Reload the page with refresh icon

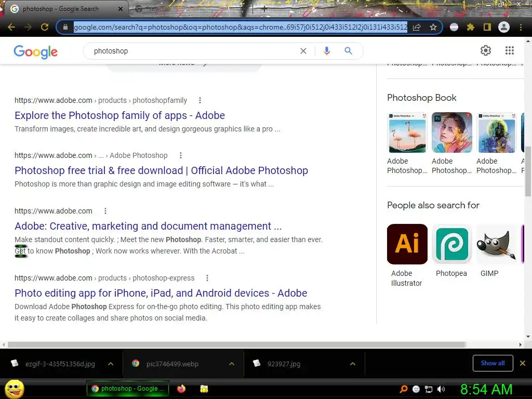(x=45, y=27)
